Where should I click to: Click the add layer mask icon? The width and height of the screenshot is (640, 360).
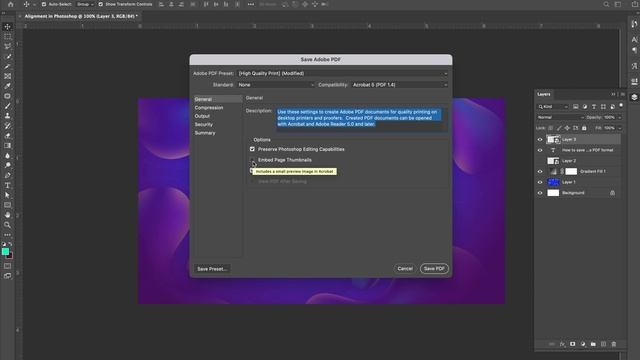pos(573,344)
